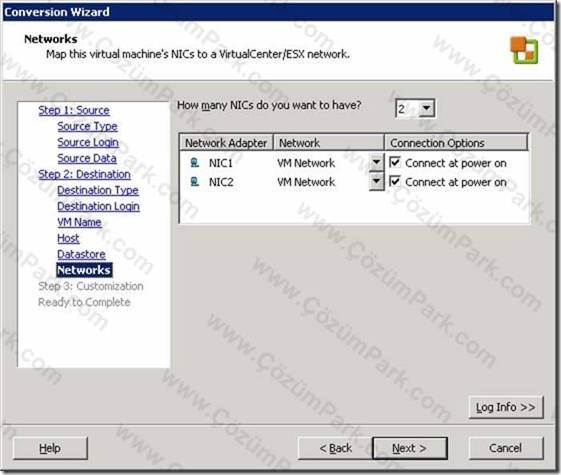Open NIC2 network selection dropdown
This screenshot has width=561, height=475.
coord(376,181)
